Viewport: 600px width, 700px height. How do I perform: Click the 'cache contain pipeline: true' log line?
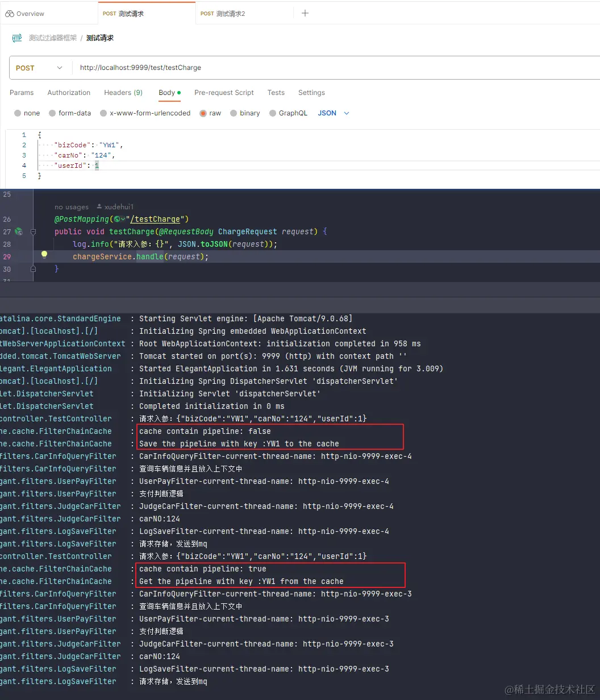203,569
